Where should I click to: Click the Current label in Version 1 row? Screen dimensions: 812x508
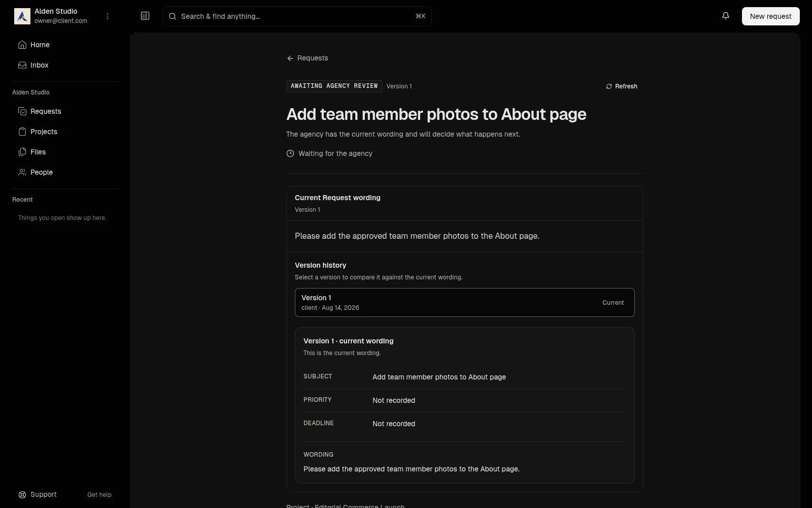pyautogui.click(x=613, y=303)
